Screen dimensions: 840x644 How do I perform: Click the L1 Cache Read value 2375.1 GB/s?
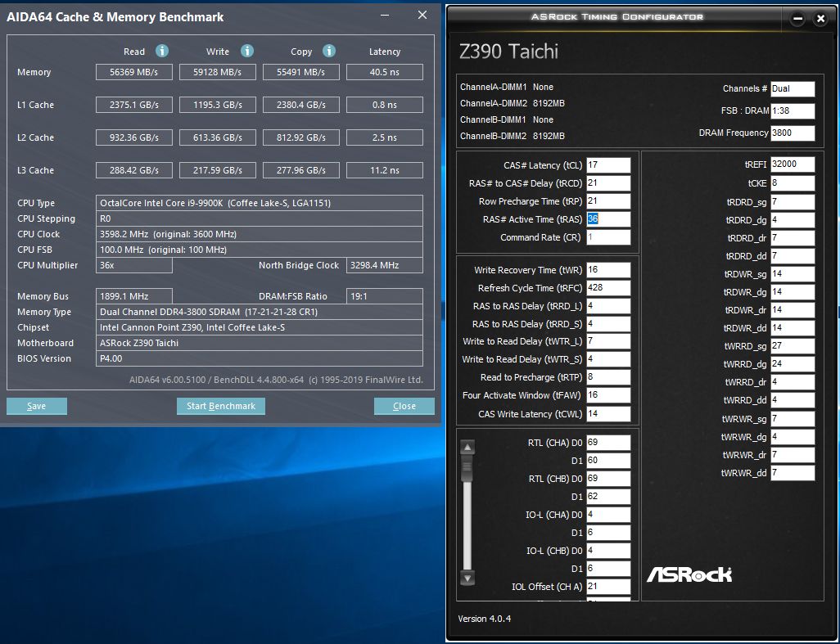134,105
